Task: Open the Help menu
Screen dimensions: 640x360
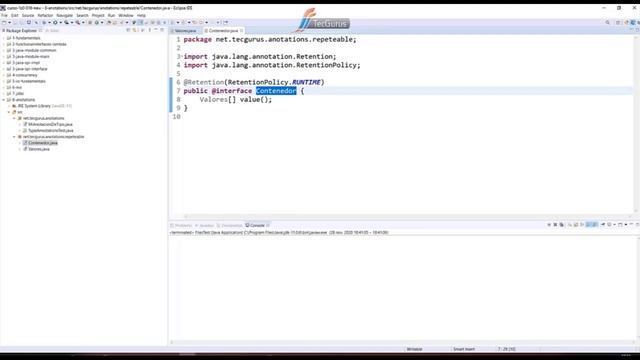Action: coord(141,15)
